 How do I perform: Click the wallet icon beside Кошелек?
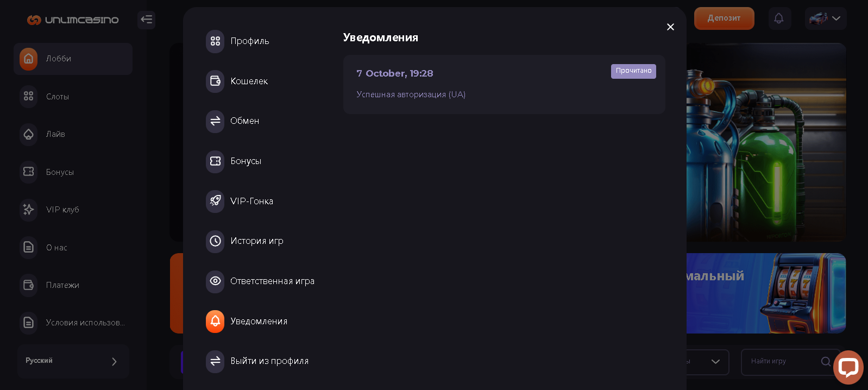point(215,81)
